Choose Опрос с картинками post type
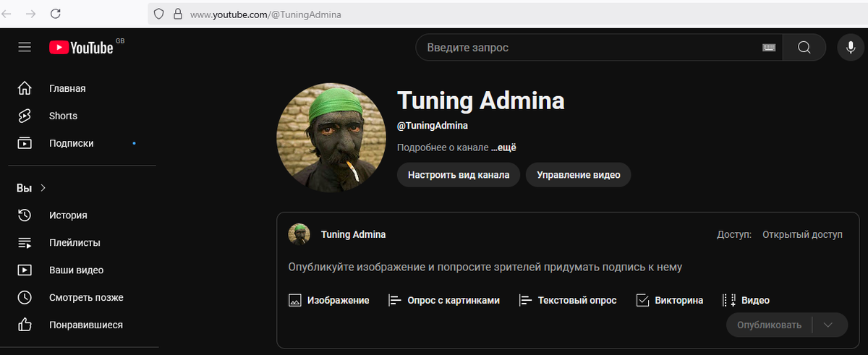Viewport: 868px width, 355px height. click(444, 300)
